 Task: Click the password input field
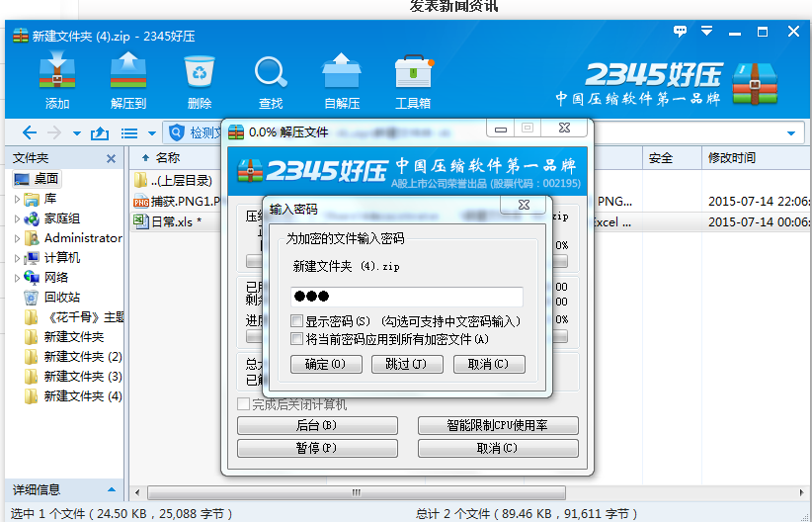coord(407,297)
